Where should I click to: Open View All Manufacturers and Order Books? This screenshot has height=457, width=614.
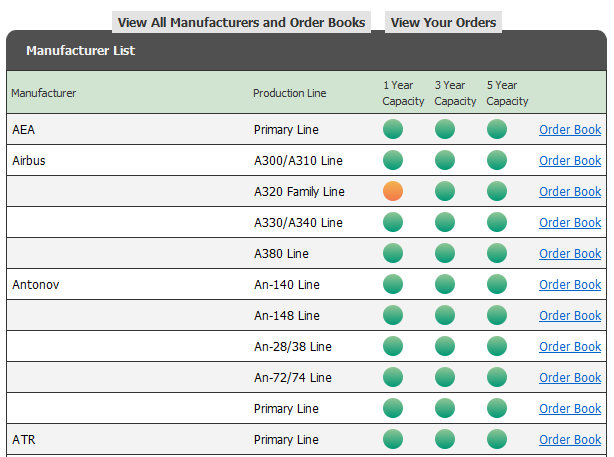tap(241, 22)
